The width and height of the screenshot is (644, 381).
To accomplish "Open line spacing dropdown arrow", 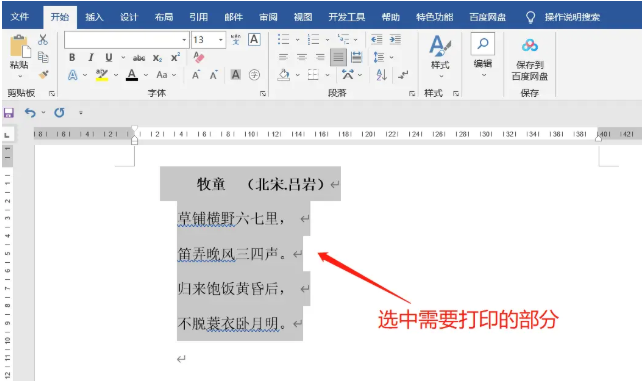I will [x=391, y=57].
